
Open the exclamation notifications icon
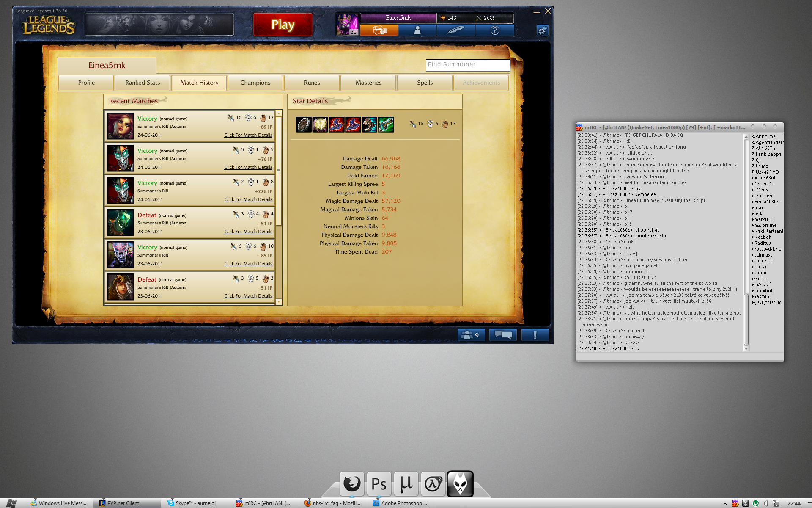point(535,335)
